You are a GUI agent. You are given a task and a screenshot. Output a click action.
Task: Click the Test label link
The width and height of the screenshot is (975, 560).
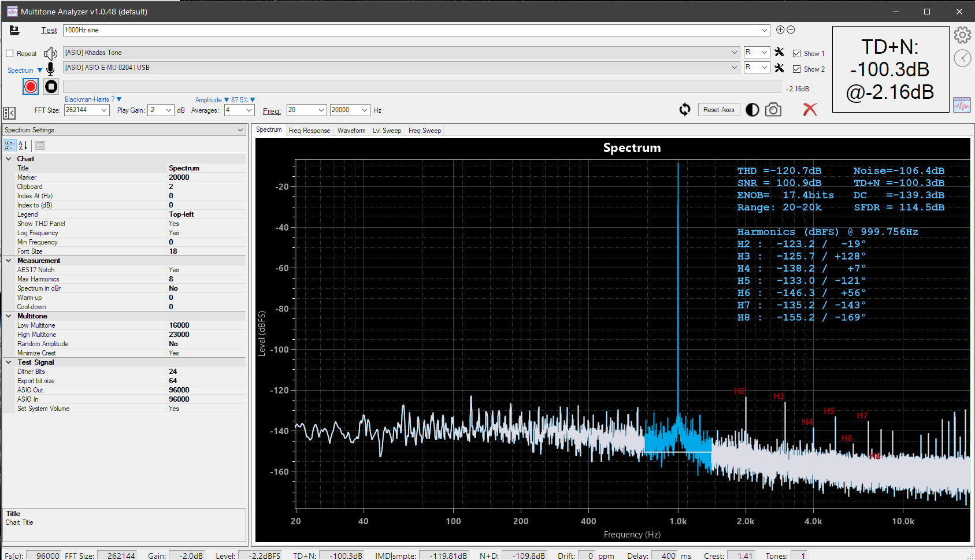point(49,30)
